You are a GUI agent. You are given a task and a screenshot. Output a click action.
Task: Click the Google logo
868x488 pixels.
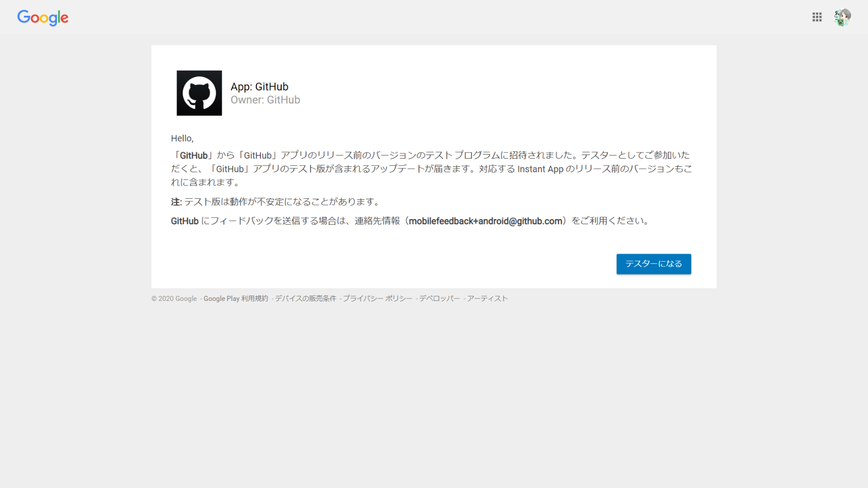(x=43, y=18)
